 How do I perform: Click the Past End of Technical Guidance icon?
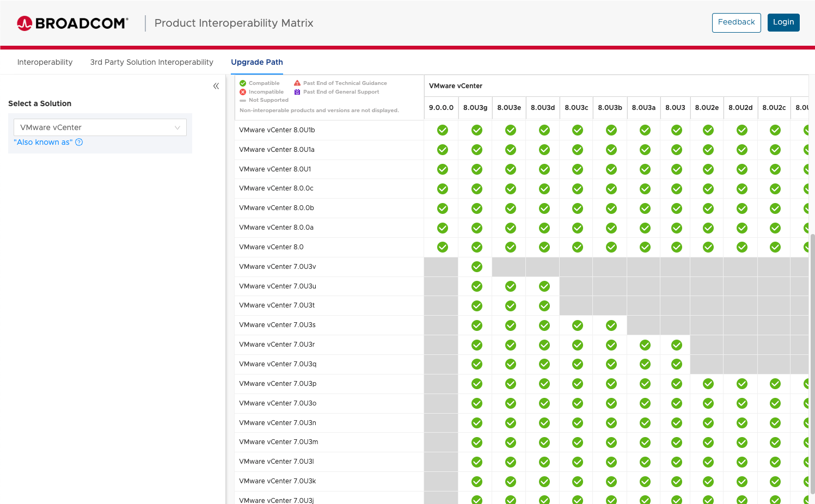pyautogui.click(x=297, y=83)
